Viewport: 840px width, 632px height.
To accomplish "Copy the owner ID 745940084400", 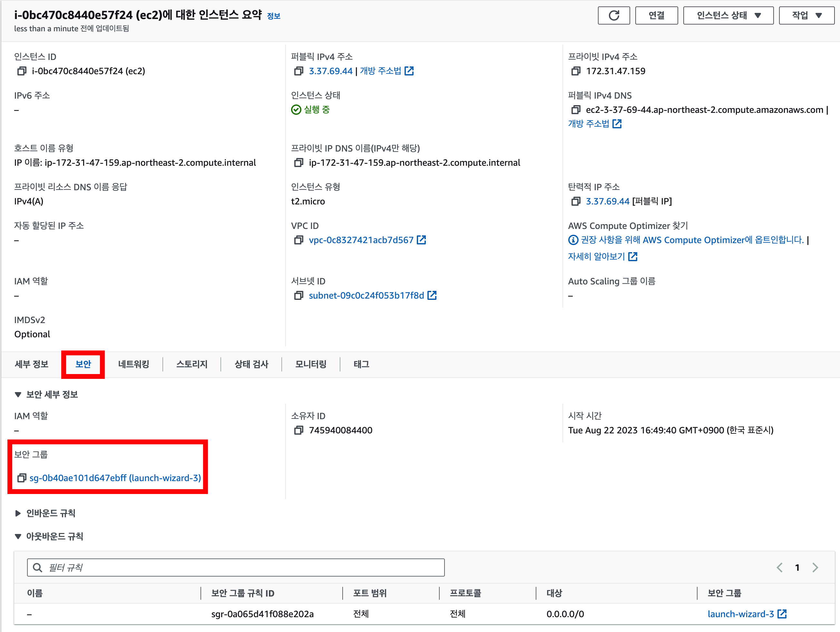I will [298, 430].
